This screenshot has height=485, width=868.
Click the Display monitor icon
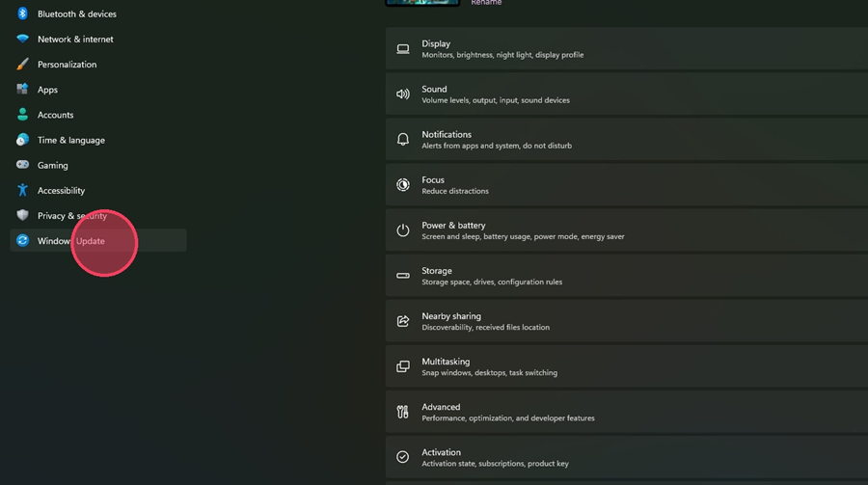click(x=403, y=49)
